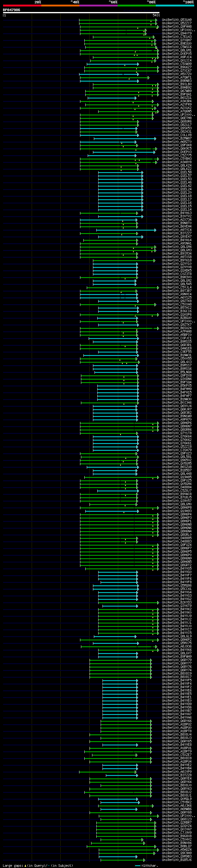
Task: Click the cyan alignment bar for UniRef100_Q1EL46
Action: point(121,183)
